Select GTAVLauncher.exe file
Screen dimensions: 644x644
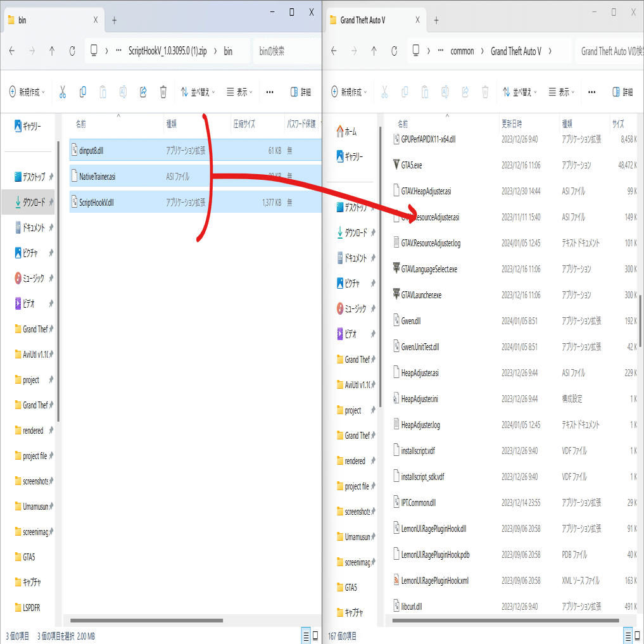421,295
